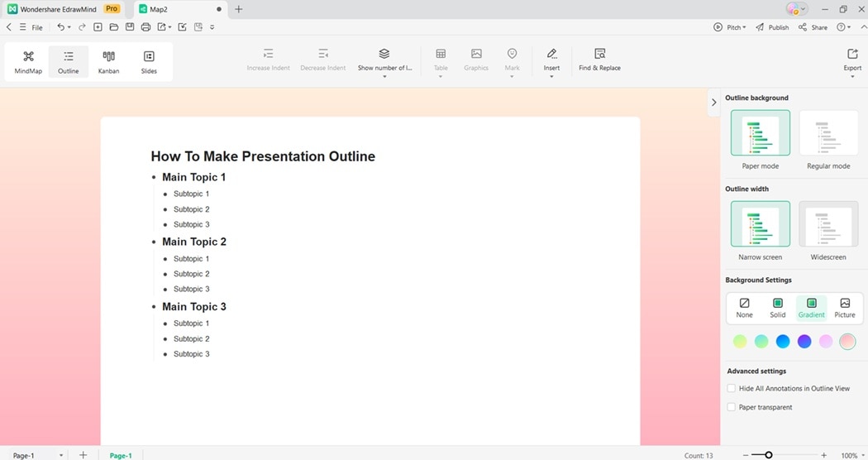Pick the teal-green gradient swatch
The width and height of the screenshot is (868, 460).
(x=761, y=342)
